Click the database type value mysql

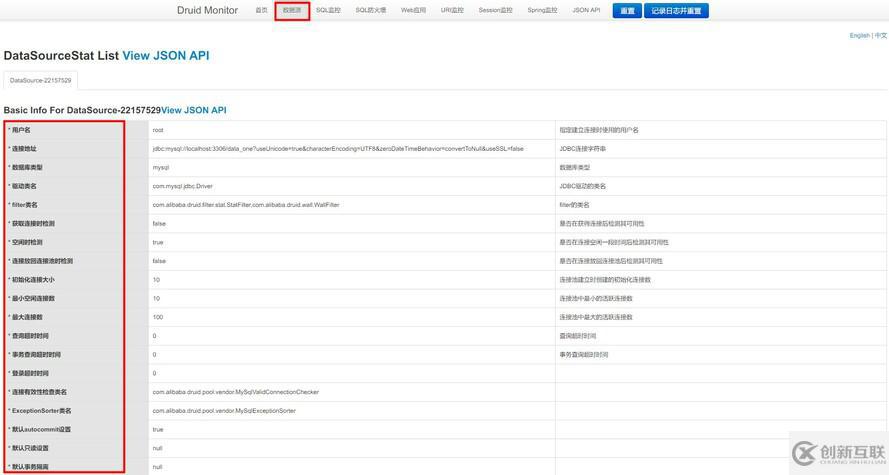(x=161, y=167)
